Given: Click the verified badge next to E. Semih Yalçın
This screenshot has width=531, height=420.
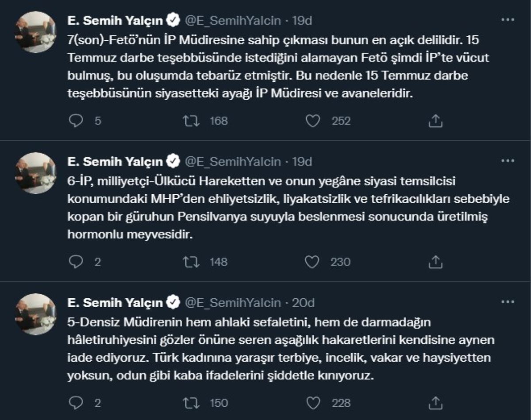Looking at the screenshot, I should [x=173, y=19].
